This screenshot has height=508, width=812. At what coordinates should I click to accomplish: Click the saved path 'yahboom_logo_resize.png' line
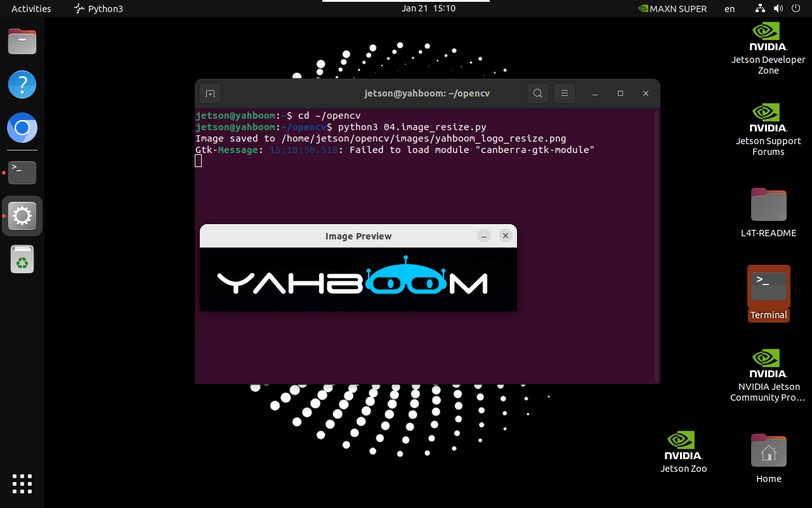point(381,138)
